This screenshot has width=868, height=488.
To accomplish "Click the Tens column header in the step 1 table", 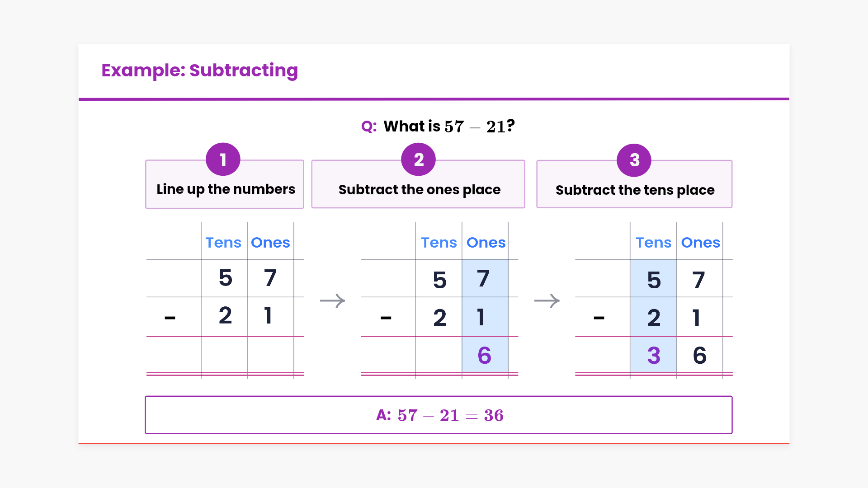I will 223,243.
